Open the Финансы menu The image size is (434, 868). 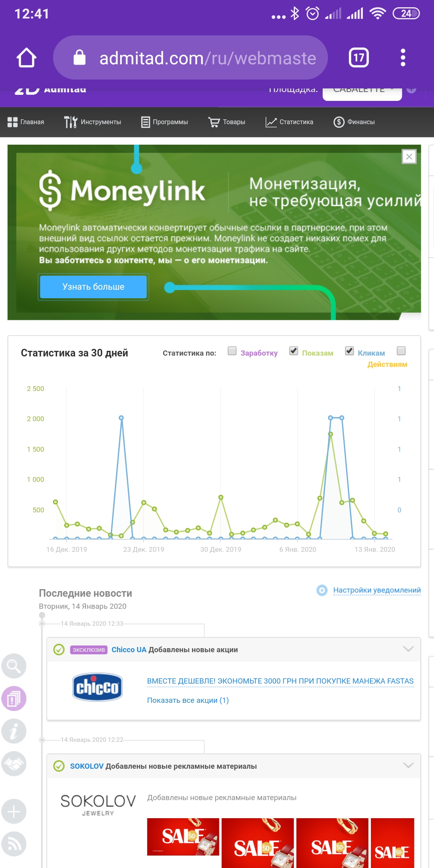click(x=354, y=122)
